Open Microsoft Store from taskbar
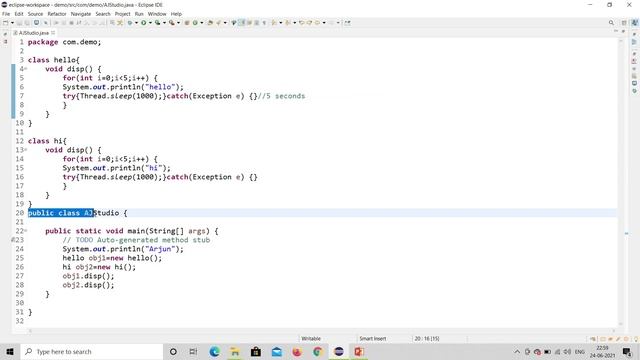 256,351
